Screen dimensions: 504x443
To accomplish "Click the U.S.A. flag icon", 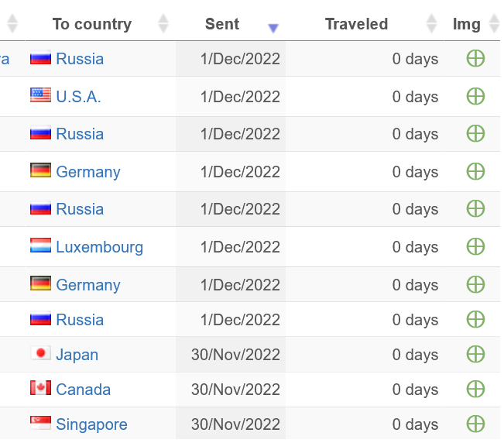I will tap(40, 95).
